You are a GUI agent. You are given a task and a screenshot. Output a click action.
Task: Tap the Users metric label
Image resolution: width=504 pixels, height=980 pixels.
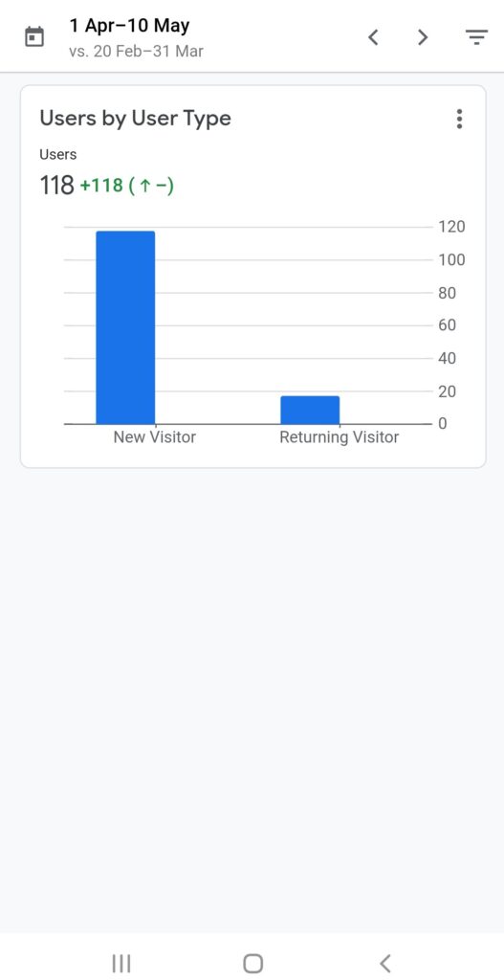tap(58, 154)
